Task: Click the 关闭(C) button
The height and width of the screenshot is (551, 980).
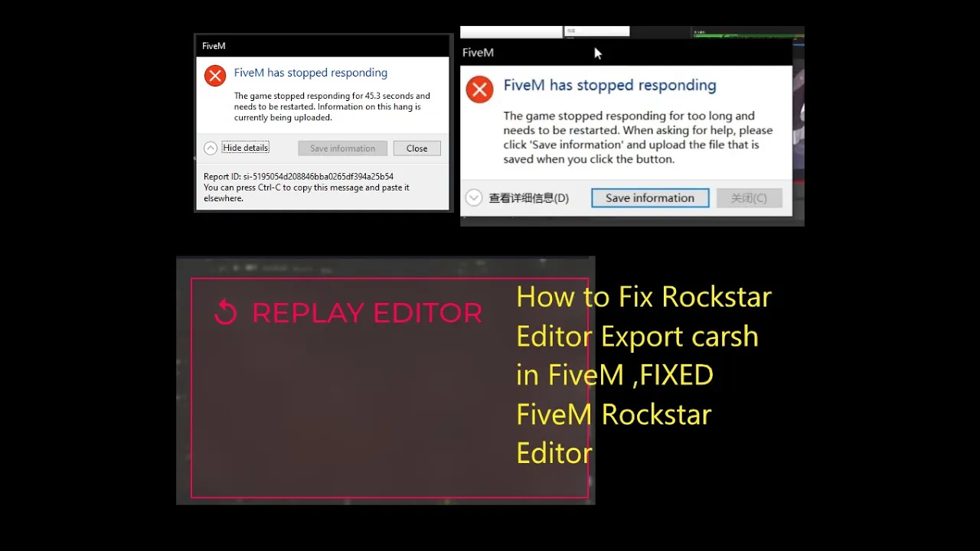Action: [749, 198]
